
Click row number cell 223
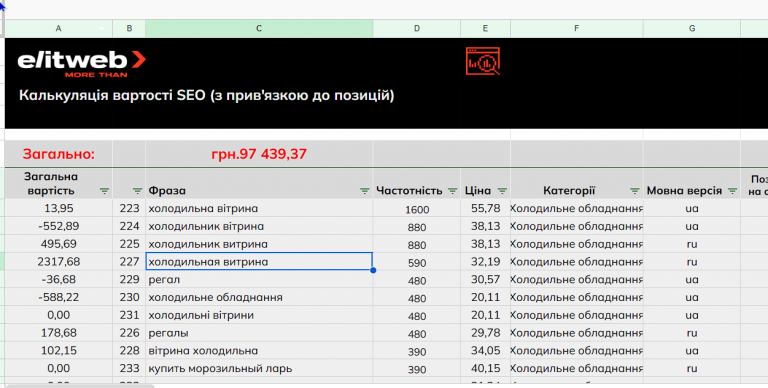[129, 208]
